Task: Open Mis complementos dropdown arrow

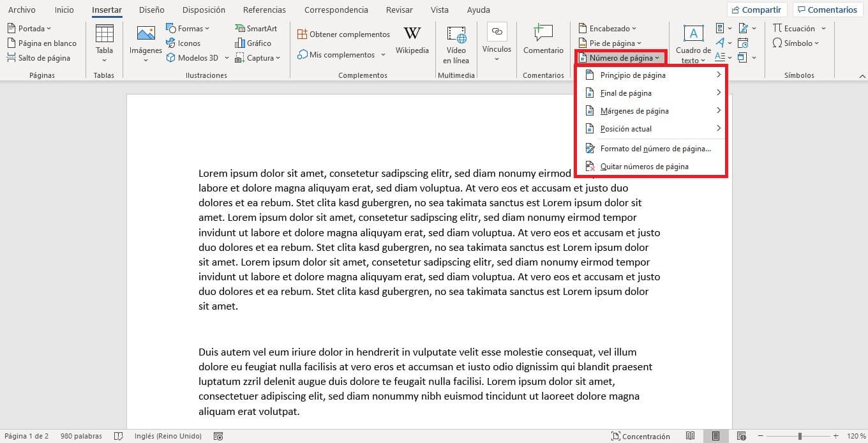Action: click(x=383, y=55)
